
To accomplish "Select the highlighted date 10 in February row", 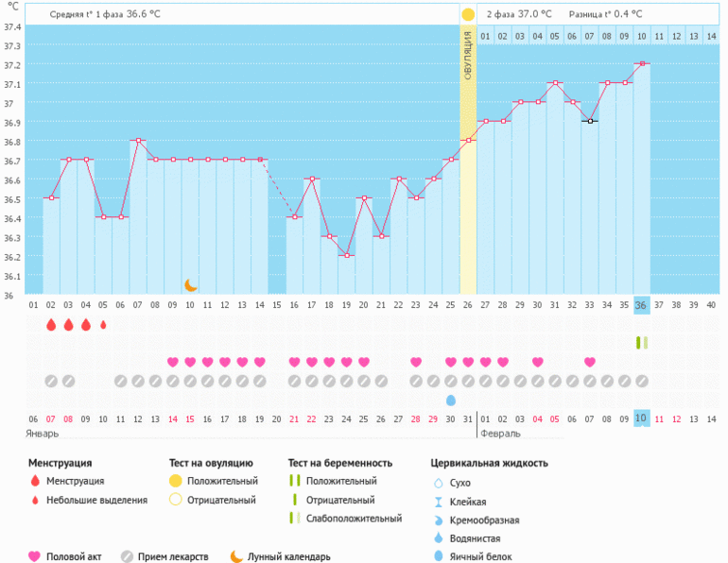I will (x=641, y=418).
